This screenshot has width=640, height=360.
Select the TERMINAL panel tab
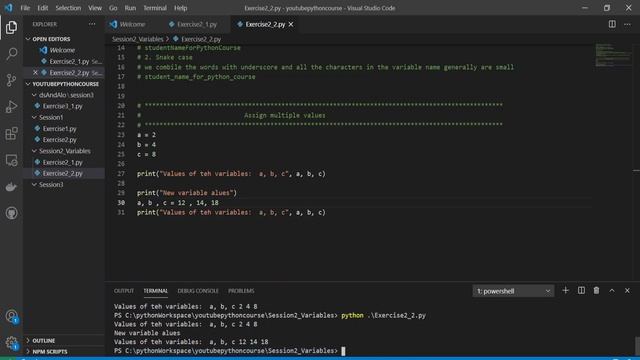click(x=156, y=291)
